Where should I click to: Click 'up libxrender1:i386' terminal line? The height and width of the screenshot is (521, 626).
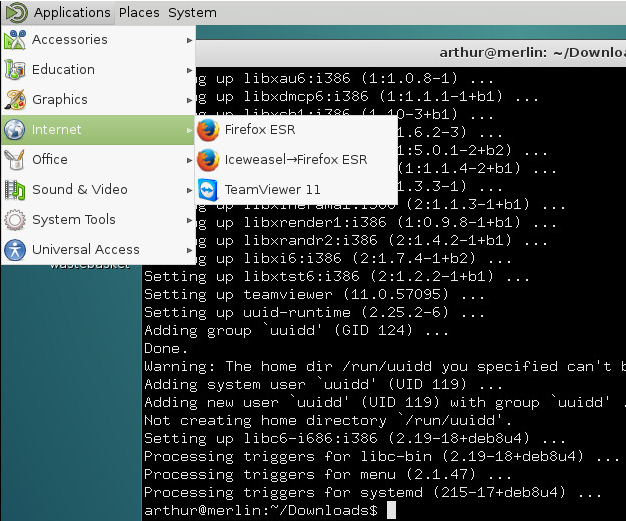coord(376,222)
